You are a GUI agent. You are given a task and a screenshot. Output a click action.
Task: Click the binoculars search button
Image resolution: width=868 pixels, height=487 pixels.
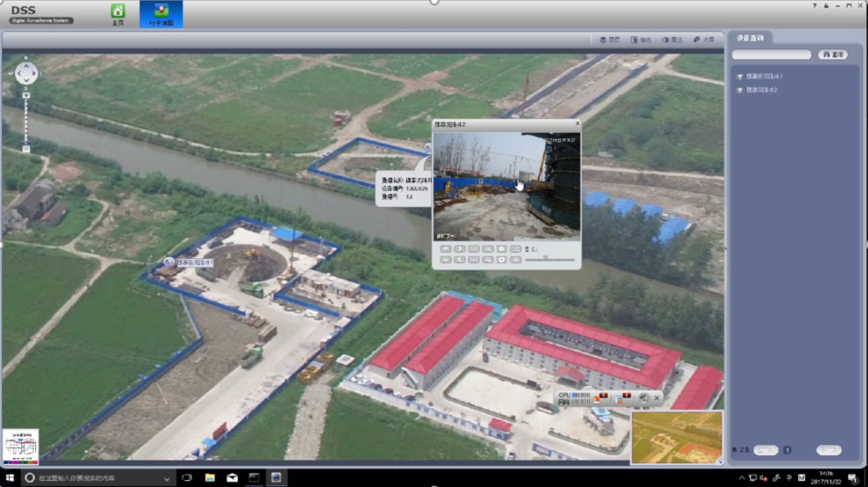(833, 55)
